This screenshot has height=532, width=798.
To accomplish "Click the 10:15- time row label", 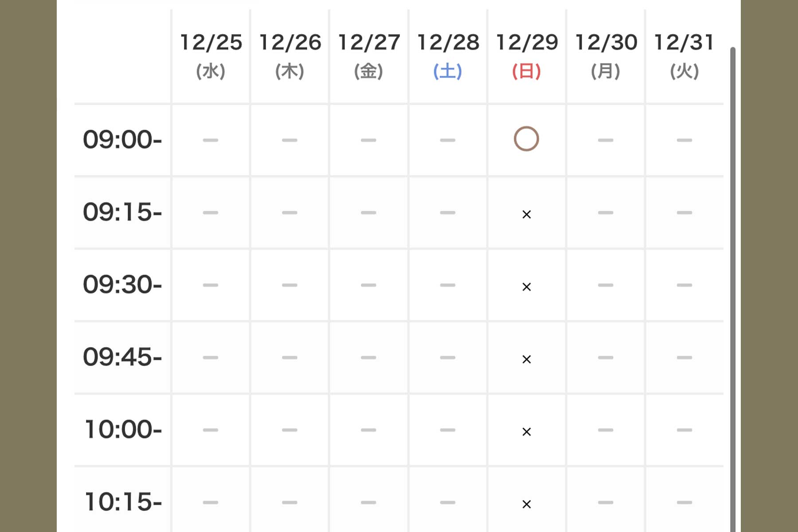I will pos(123,502).
